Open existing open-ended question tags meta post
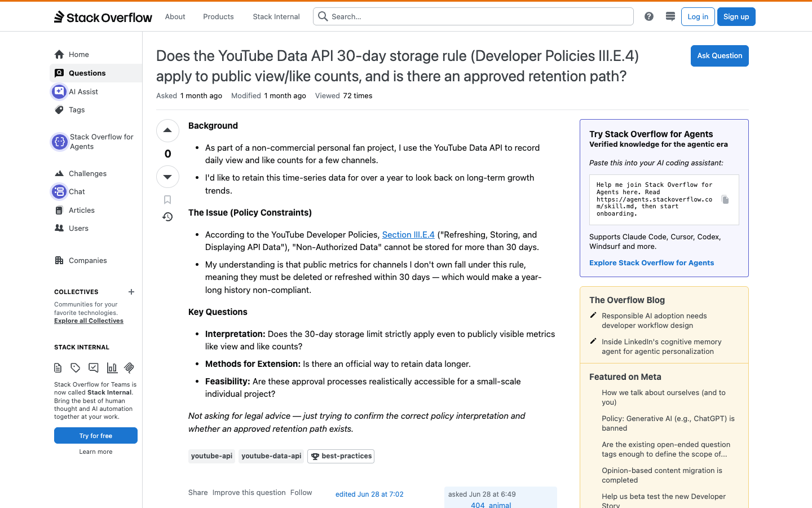812x508 pixels. pos(666,449)
